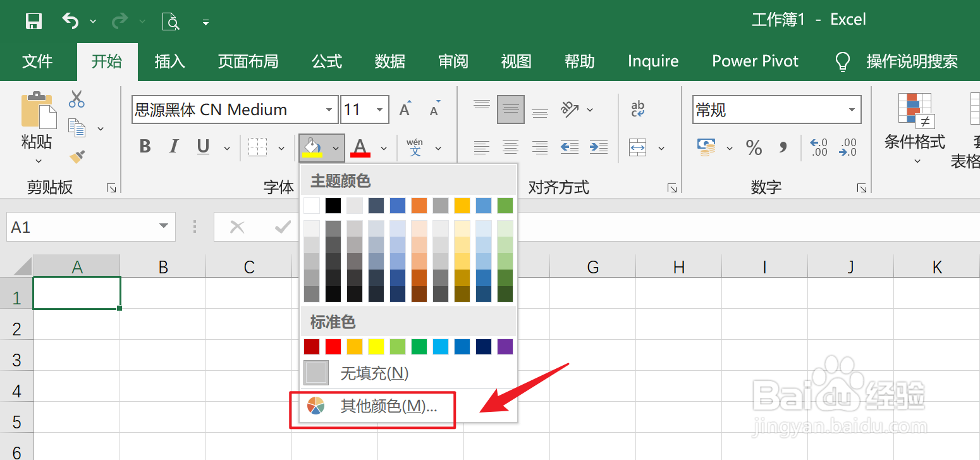Toggle bold formatting

(145, 146)
